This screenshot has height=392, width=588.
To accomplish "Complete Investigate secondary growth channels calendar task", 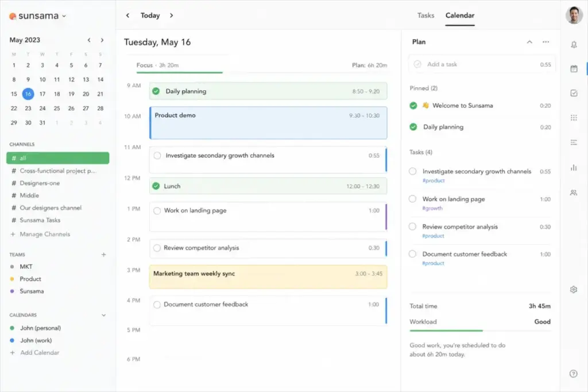I will tap(157, 156).
